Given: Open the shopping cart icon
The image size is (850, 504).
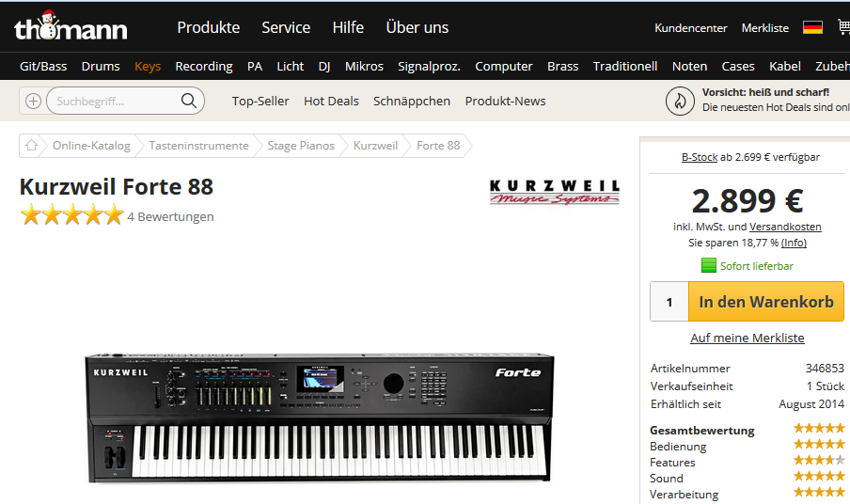Looking at the screenshot, I should (843, 26).
